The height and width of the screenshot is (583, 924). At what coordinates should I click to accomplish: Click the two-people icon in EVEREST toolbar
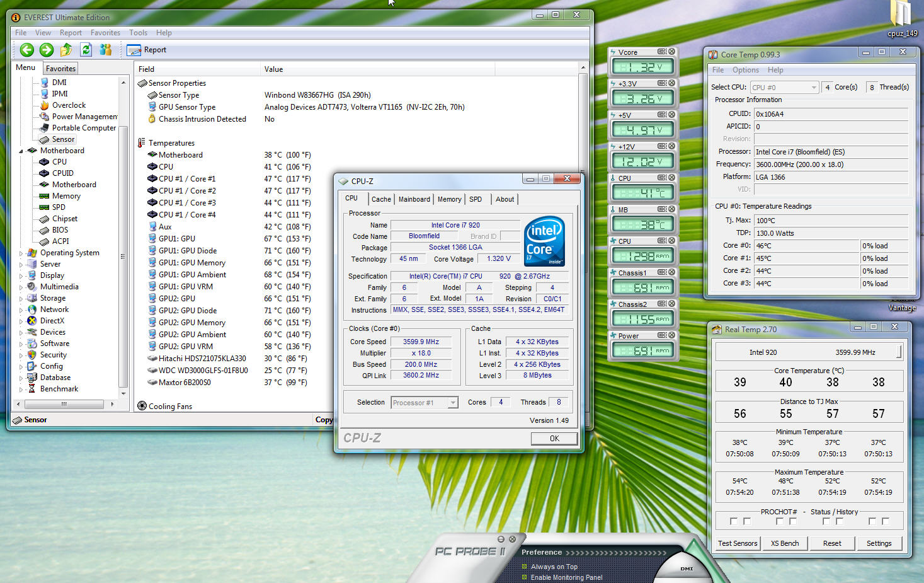click(x=106, y=50)
